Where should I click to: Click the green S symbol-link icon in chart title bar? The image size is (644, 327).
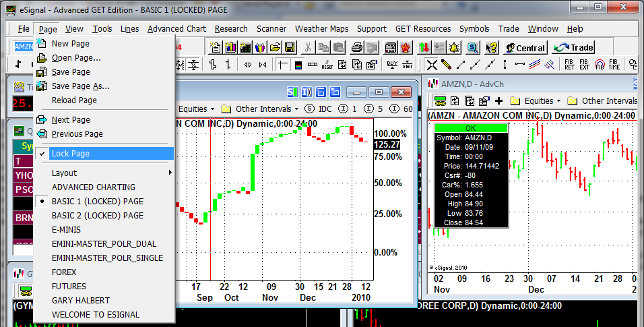(x=292, y=92)
